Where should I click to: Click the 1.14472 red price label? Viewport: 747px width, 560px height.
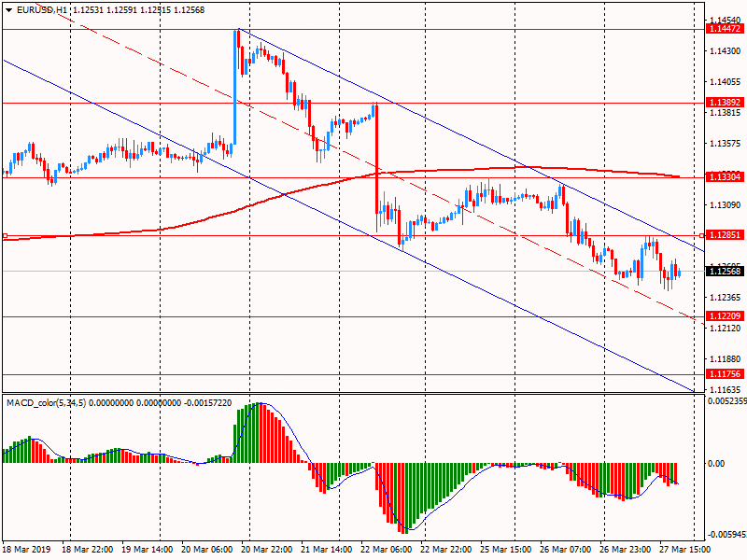726,29
